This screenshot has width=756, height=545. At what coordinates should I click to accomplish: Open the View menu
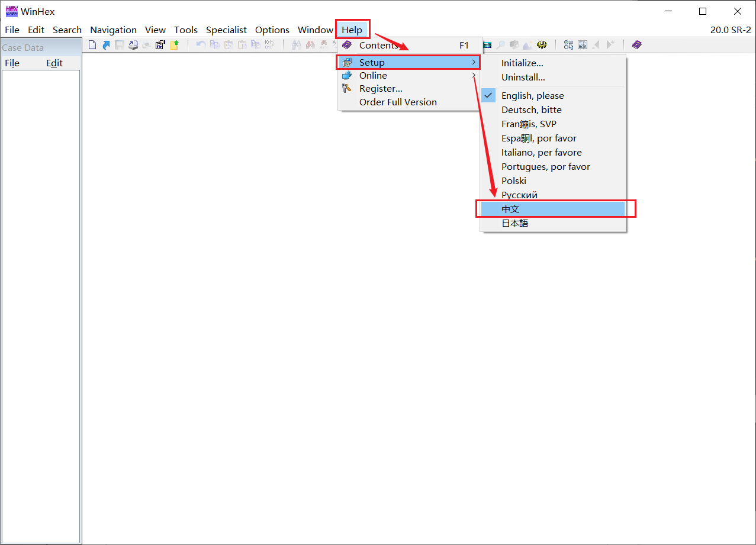click(156, 30)
